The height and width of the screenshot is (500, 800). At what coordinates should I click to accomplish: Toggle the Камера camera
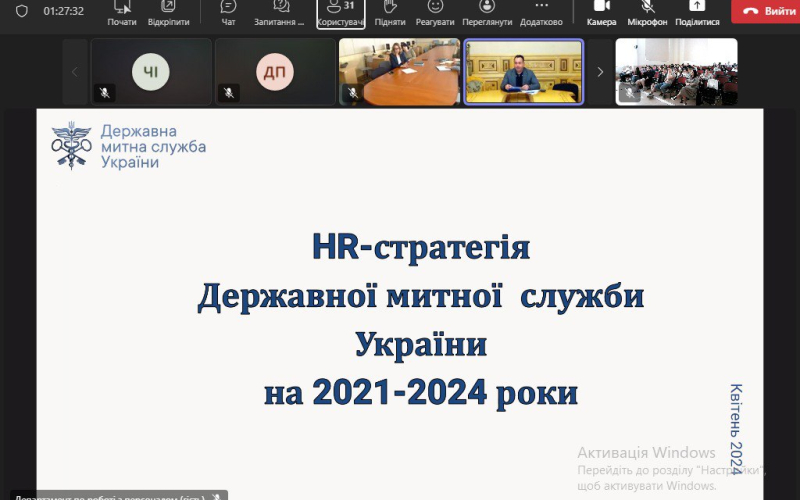pos(602,14)
